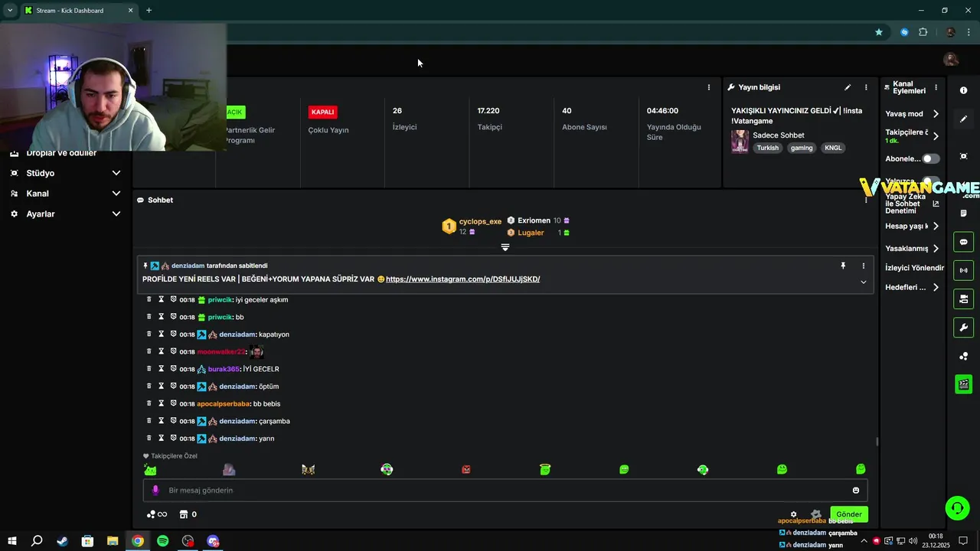Open the Chrome extensions puzzle icon
The image size is (980, 551).
click(x=923, y=32)
